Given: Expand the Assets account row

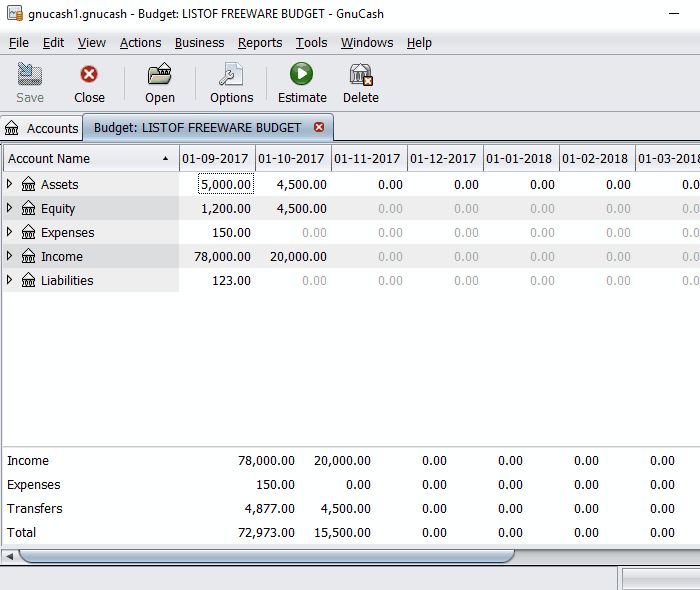Looking at the screenshot, I should click(9, 183).
